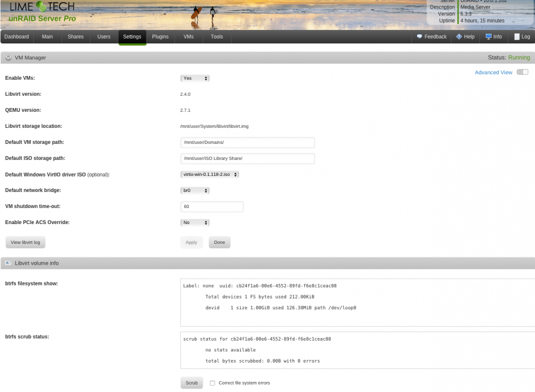The image size is (535, 392).
Task: Click the libvirt.img storage location path
Action: click(x=215, y=126)
